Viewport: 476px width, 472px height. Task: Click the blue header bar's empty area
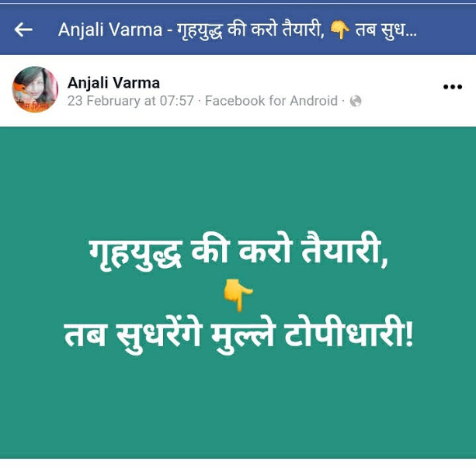(x=446, y=29)
